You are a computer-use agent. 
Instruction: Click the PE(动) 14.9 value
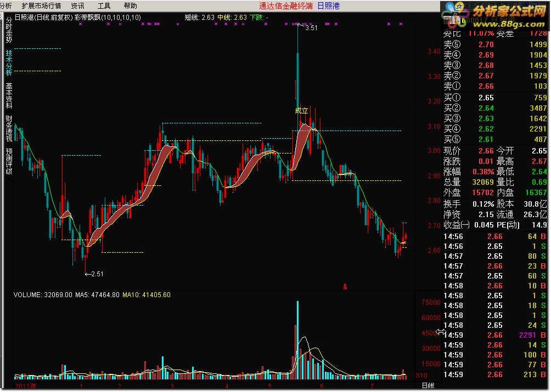[x=540, y=225]
